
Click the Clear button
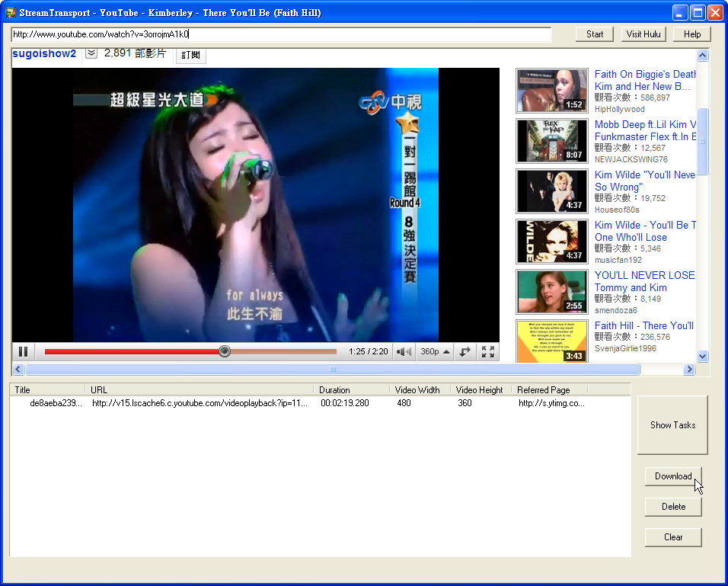pyautogui.click(x=673, y=537)
